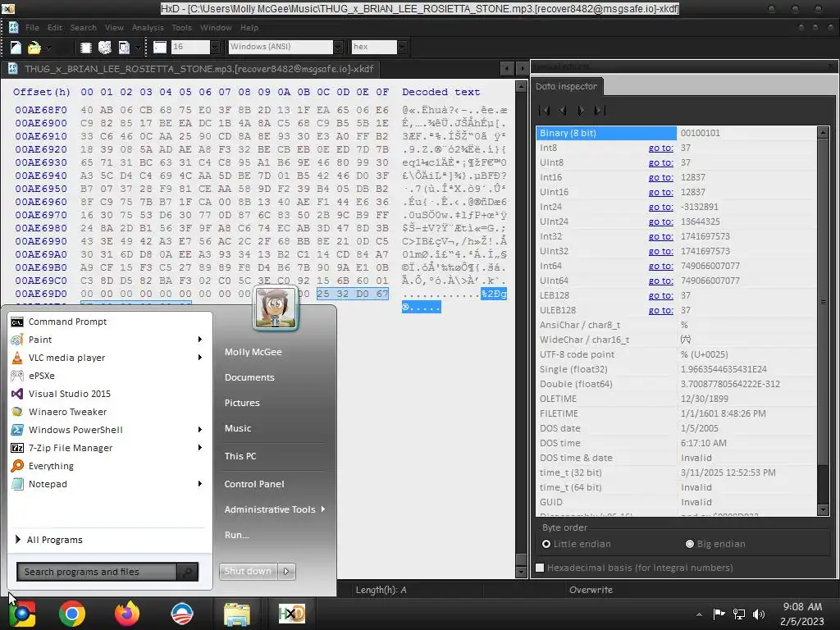Open bytes per row dropdown (16)
The height and width of the screenshot is (630, 840).
coord(215,47)
